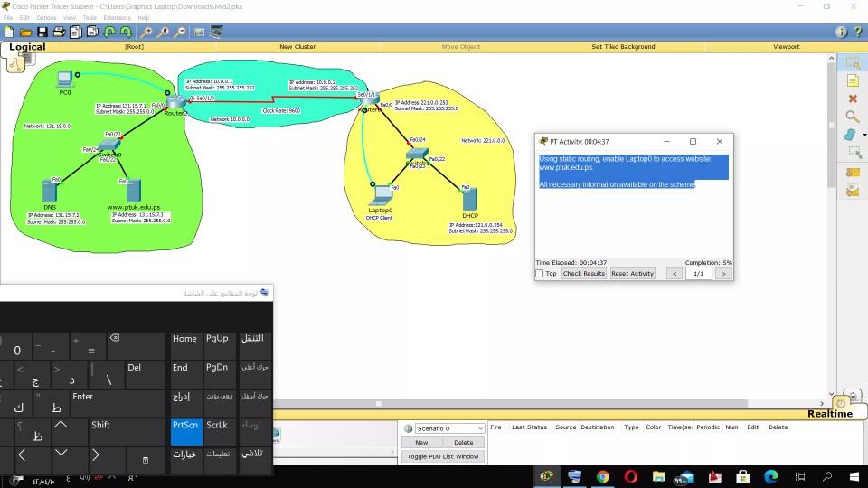868x488 pixels.
Task: Expand the Draw Polygon tool dropdown arrow
Action: pos(864,135)
